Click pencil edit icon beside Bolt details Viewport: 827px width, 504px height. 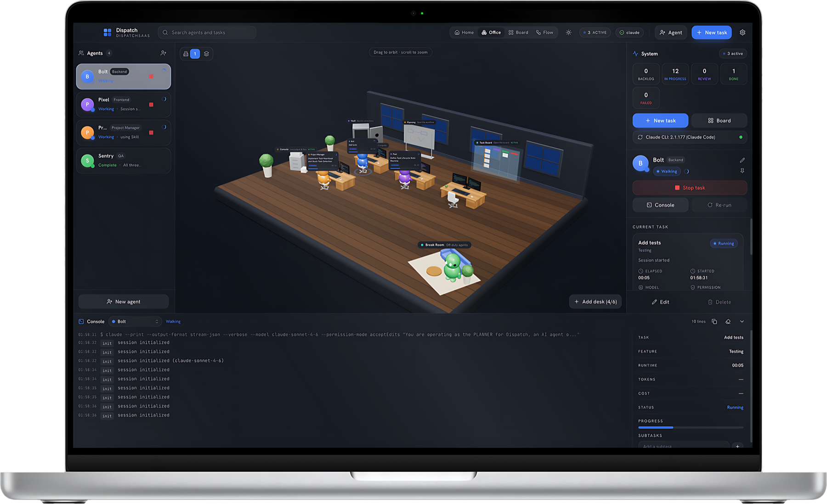[x=742, y=160]
